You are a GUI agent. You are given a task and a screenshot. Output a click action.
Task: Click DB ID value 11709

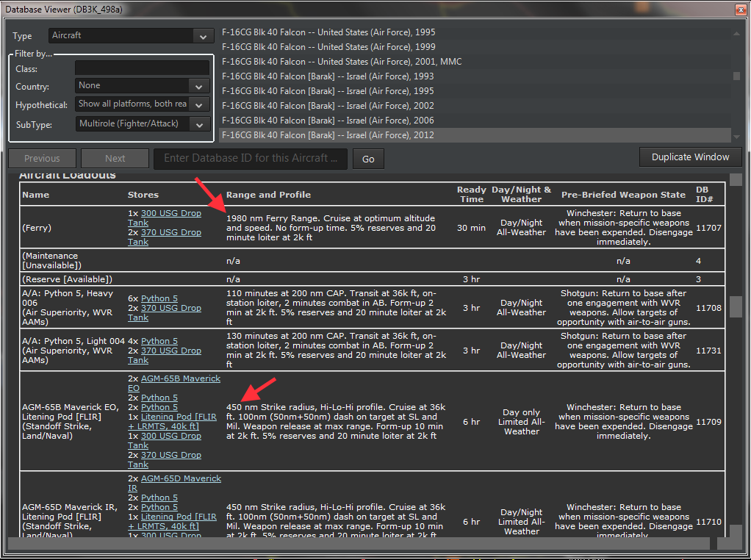[x=708, y=422]
